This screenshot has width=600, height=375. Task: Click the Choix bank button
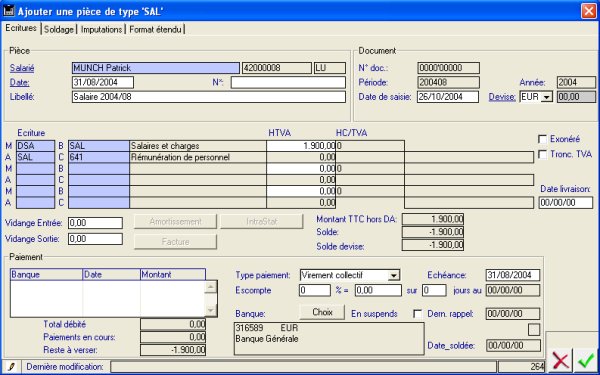[x=322, y=312]
